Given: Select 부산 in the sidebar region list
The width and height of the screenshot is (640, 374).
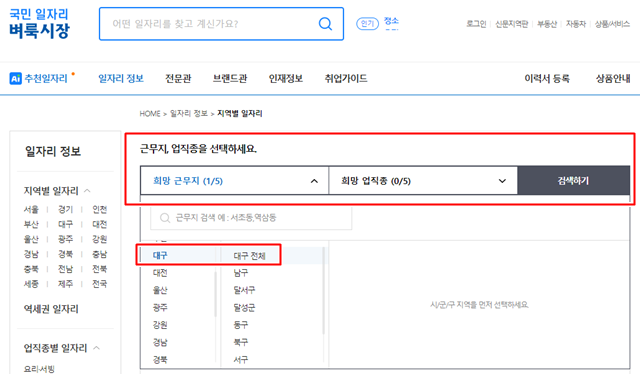Looking at the screenshot, I should 31,224.
